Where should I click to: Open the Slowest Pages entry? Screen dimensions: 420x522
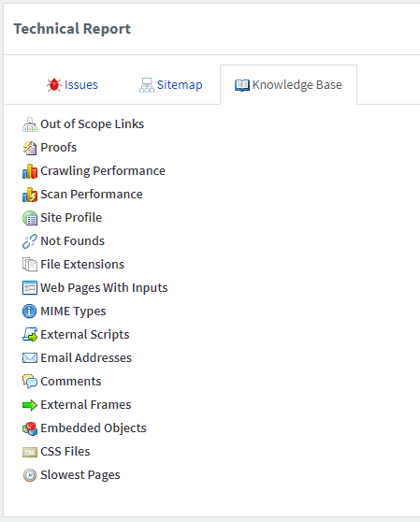click(x=80, y=475)
